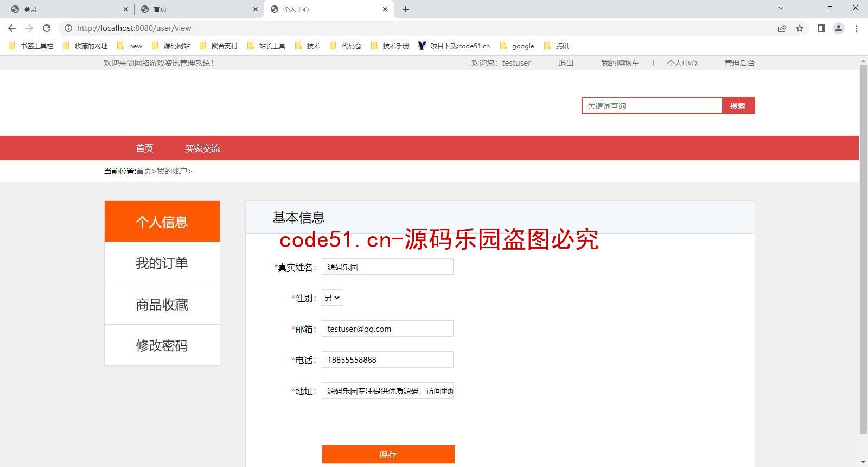
Task: Bookmark this page with the star icon
Action: [x=800, y=28]
